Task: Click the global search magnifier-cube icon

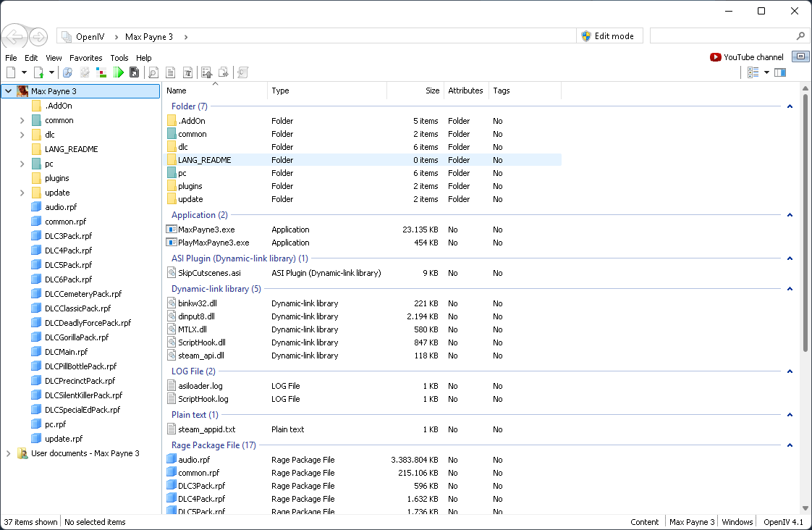Action: (x=67, y=72)
